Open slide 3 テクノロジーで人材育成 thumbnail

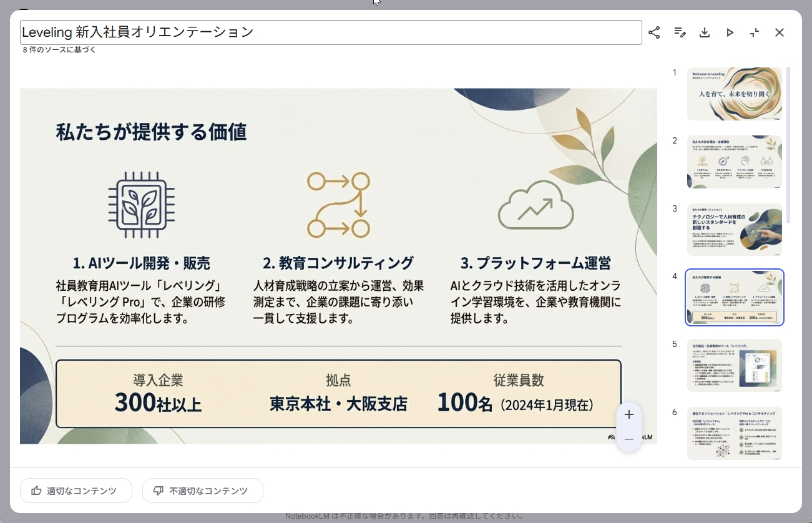click(x=735, y=230)
